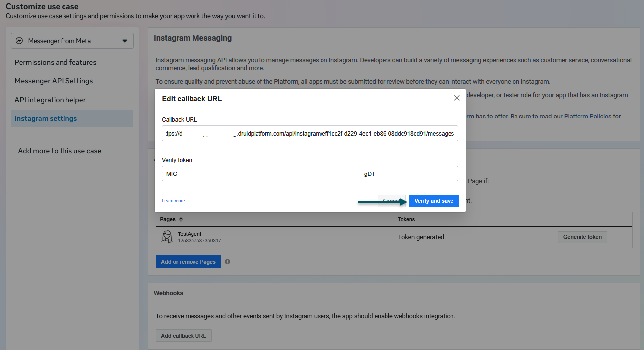
Task: Click the Instagram Messaging heading
Action: point(193,38)
